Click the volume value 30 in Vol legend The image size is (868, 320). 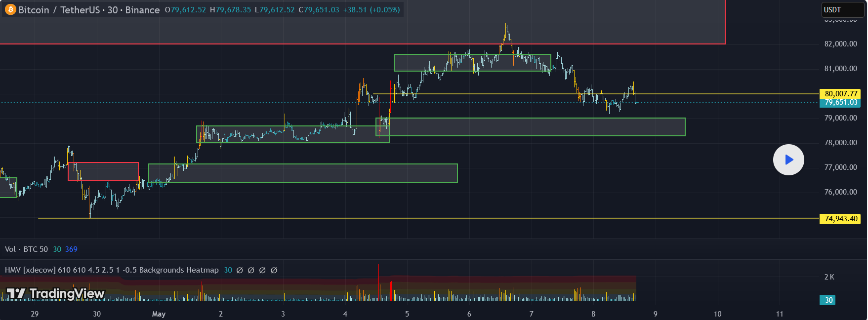click(57, 249)
